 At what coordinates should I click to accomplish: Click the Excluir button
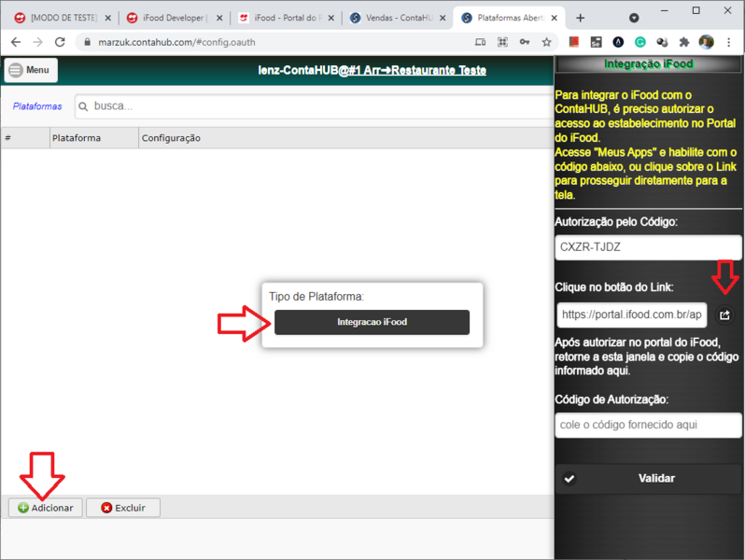point(123,508)
